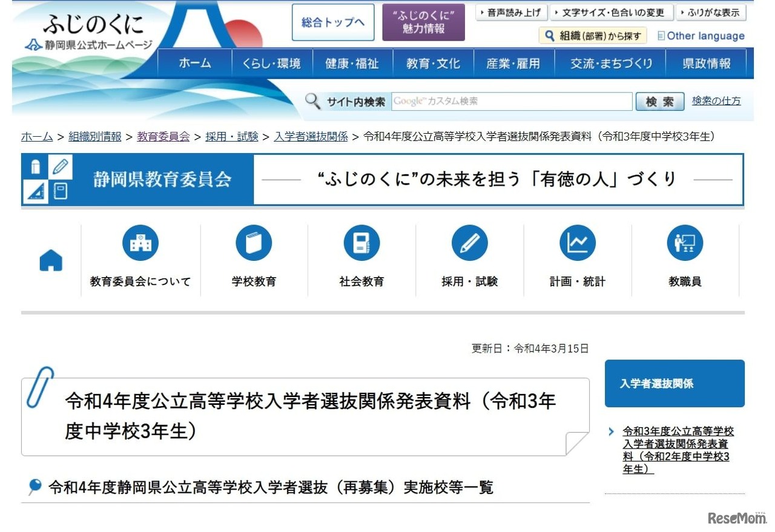Toggle ふりがな表示
The width and height of the screenshot is (775, 532).
711,13
